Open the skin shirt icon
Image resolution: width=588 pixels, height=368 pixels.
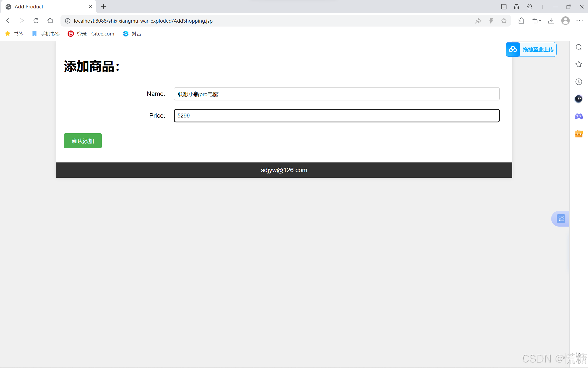click(x=530, y=7)
